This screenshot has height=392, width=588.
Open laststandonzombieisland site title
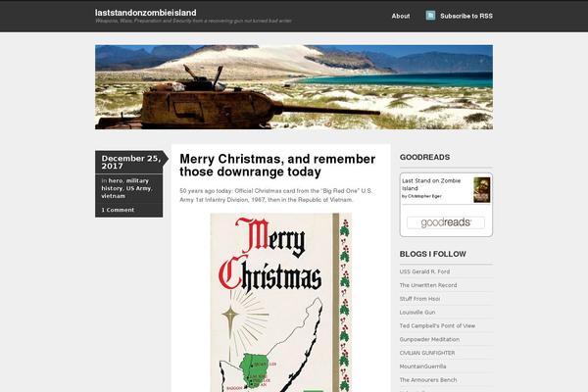(145, 13)
